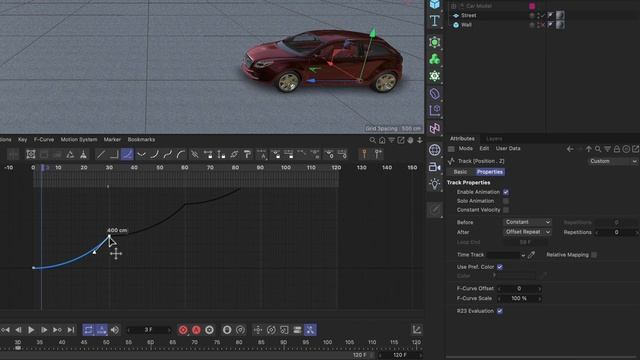Open the After dropdown set to Offset Repeat
Image resolution: width=640 pixels, height=360 pixels.
pyautogui.click(x=527, y=232)
